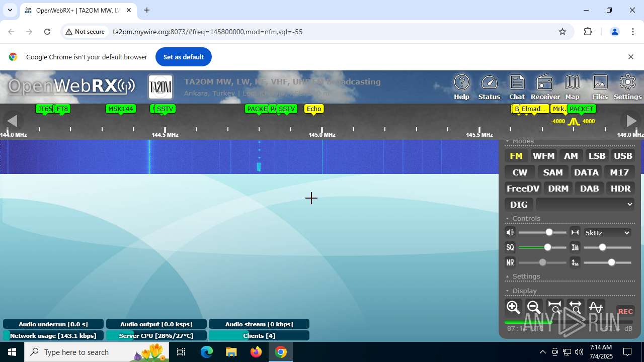Open Windows Start menu
The image size is (644, 362).
pos(12,352)
